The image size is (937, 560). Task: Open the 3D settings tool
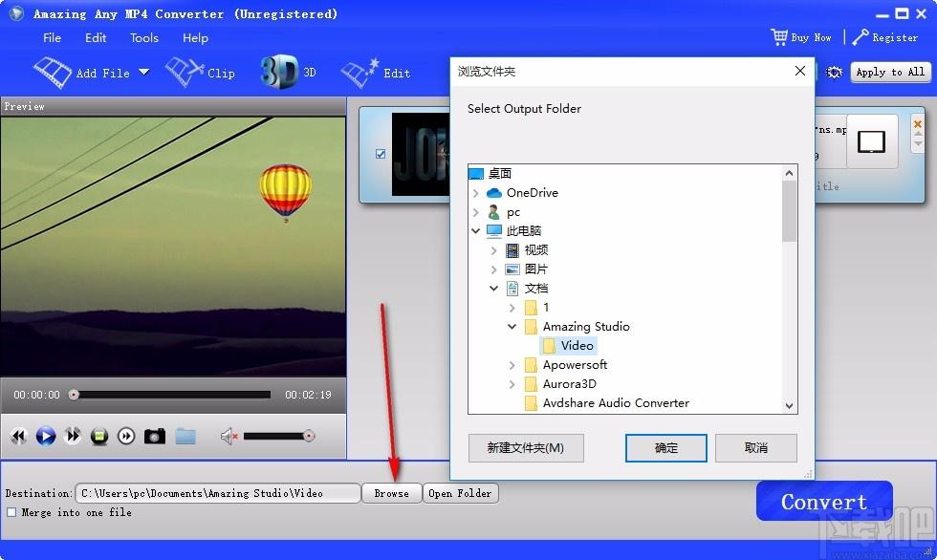tap(288, 73)
